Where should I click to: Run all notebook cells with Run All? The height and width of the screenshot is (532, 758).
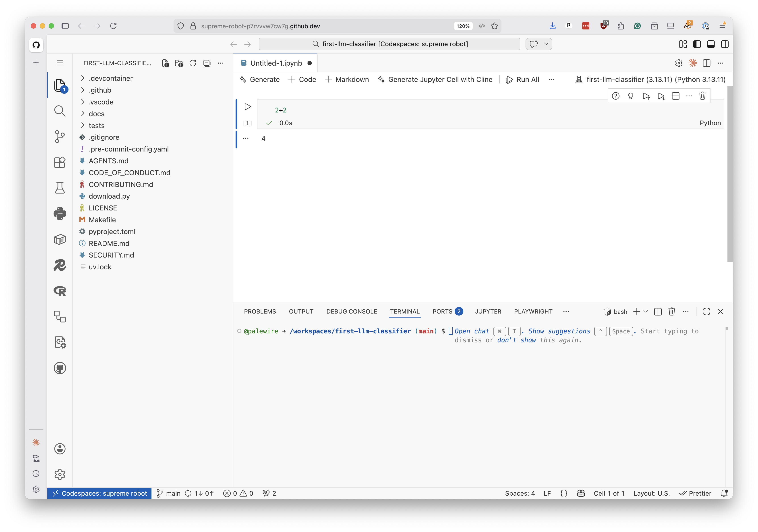click(x=522, y=79)
